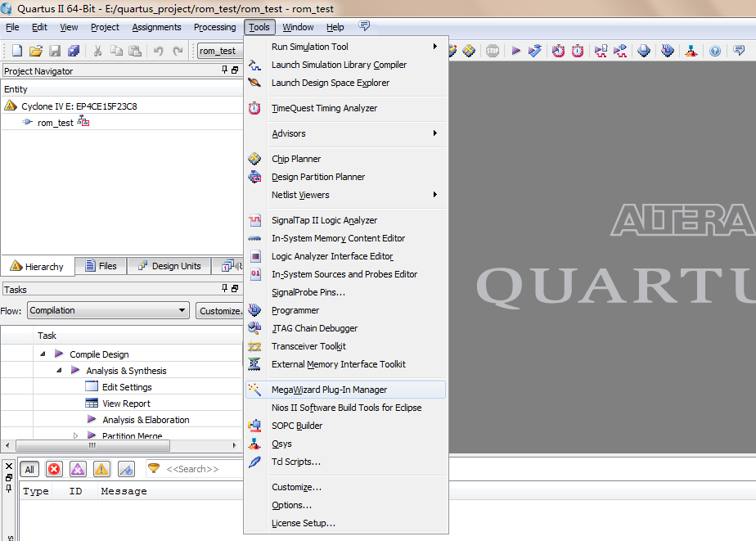756x541 pixels.
Task: Switch to the Hierarchy tab
Action: tap(38, 266)
